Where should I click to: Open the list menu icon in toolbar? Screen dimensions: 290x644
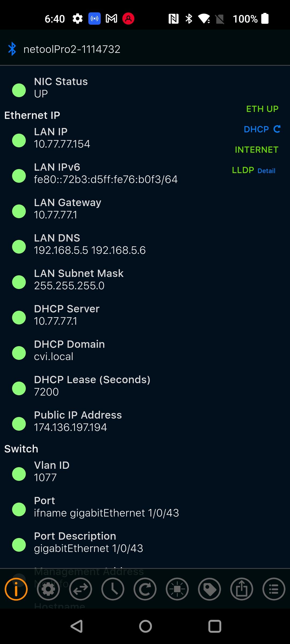pyautogui.click(x=274, y=589)
